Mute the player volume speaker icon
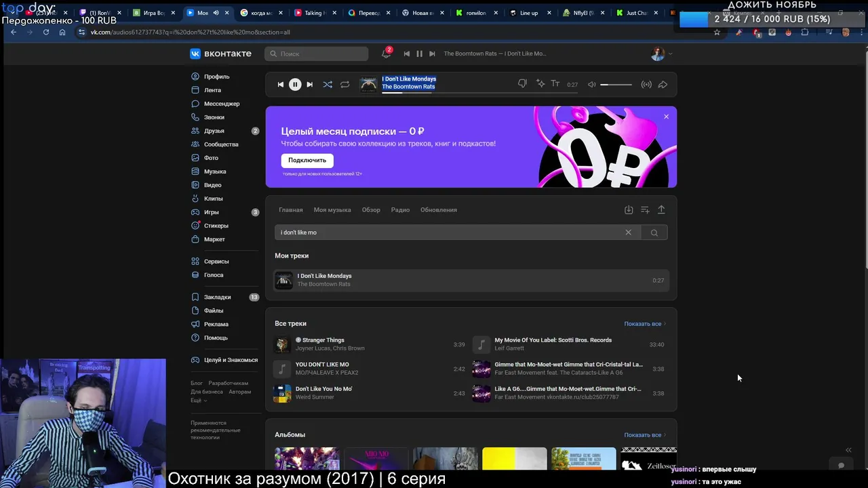This screenshot has width=868, height=488. tap(591, 84)
